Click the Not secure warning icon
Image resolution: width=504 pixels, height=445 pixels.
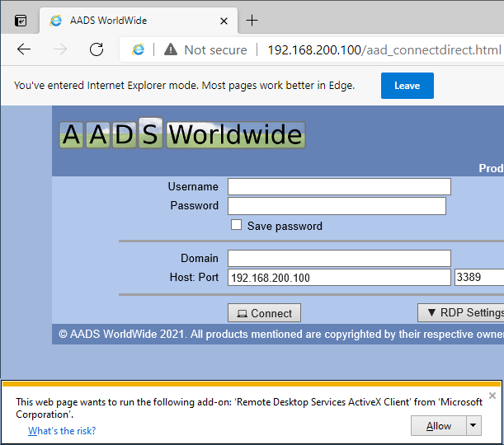[x=170, y=49]
